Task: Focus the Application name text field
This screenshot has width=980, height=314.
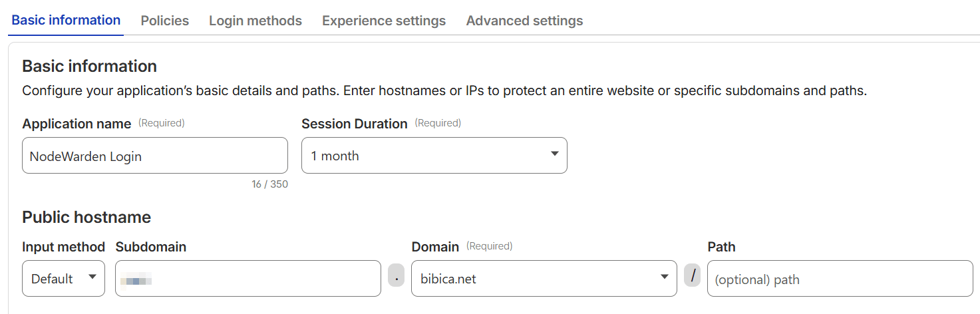Action: [154, 156]
